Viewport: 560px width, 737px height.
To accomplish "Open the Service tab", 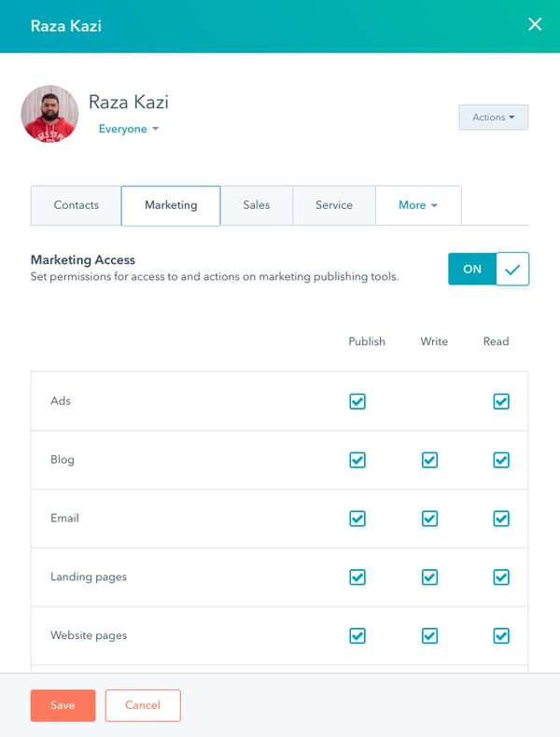I will (333, 205).
